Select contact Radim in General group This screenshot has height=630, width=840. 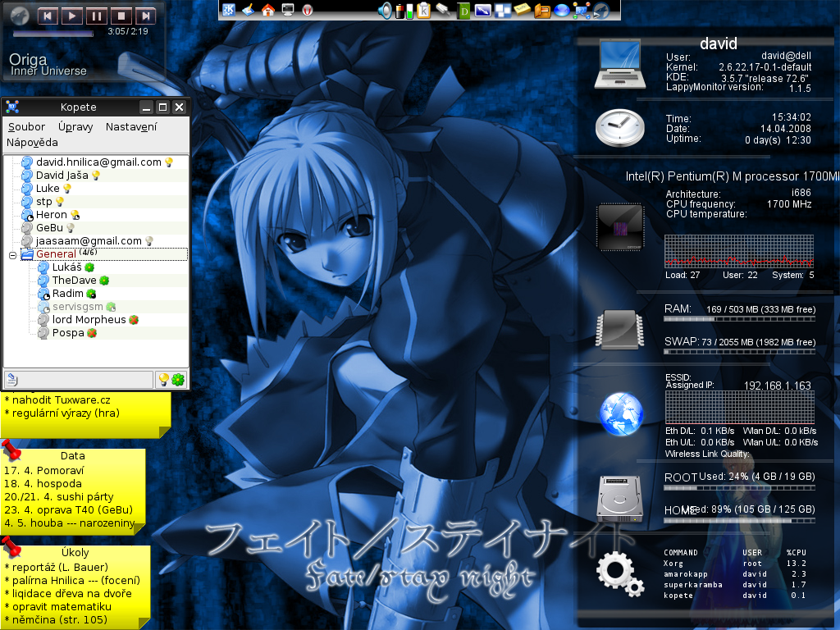67,294
